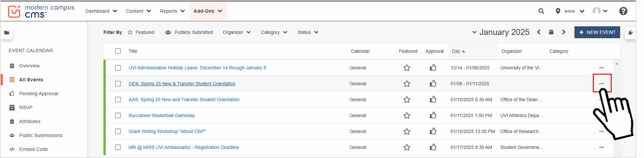Star the Buccaneer Basketball Gameday event
Viewport: 644px width, 158px height.
407,115
